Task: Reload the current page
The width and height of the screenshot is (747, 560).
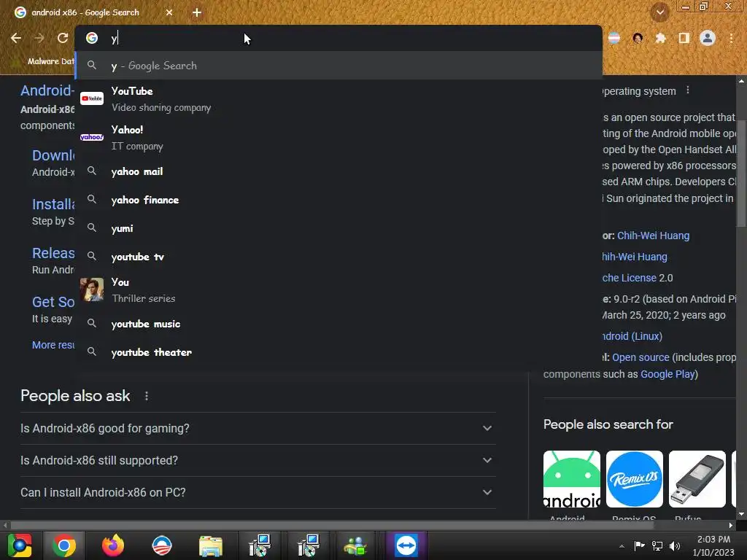Action: tap(63, 38)
